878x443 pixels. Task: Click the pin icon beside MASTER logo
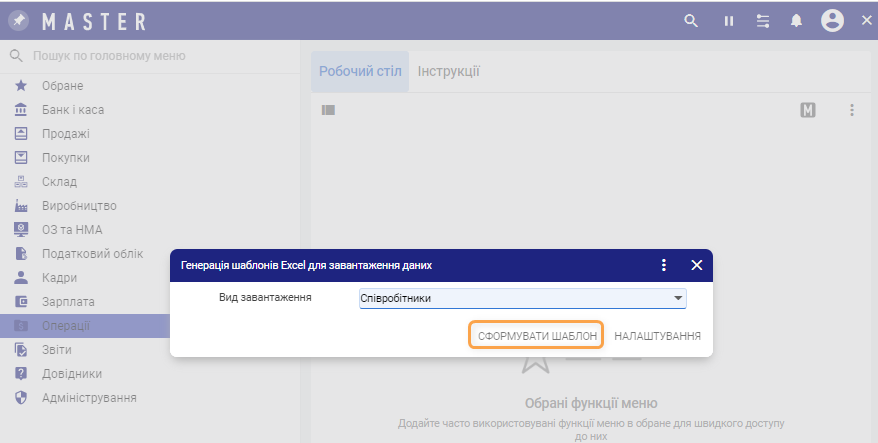pyautogui.click(x=20, y=20)
